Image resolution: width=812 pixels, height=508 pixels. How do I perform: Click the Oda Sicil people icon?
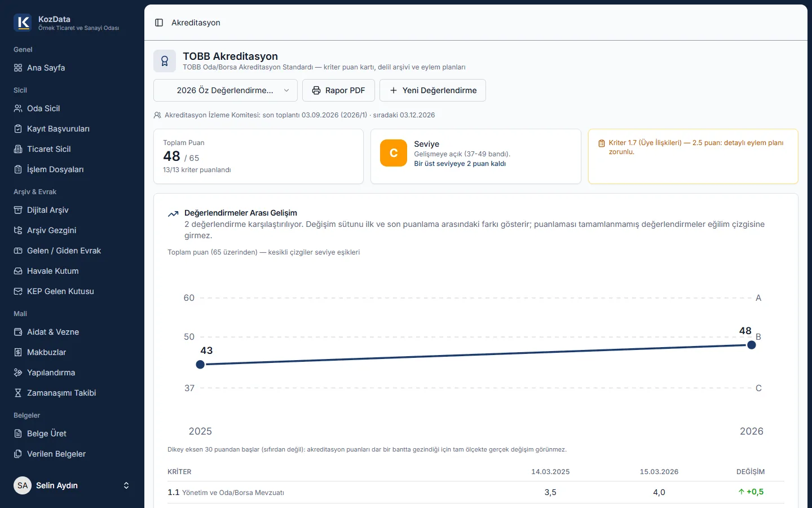coord(18,108)
